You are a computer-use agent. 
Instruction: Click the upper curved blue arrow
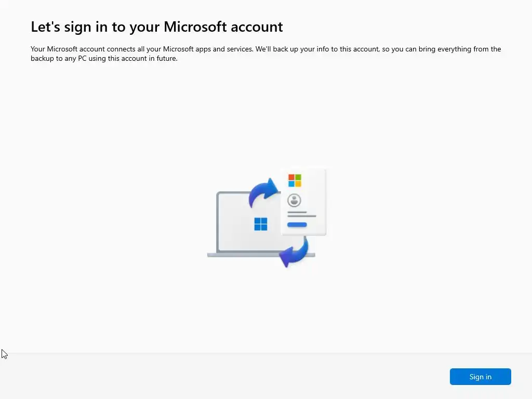click(263, 193)
